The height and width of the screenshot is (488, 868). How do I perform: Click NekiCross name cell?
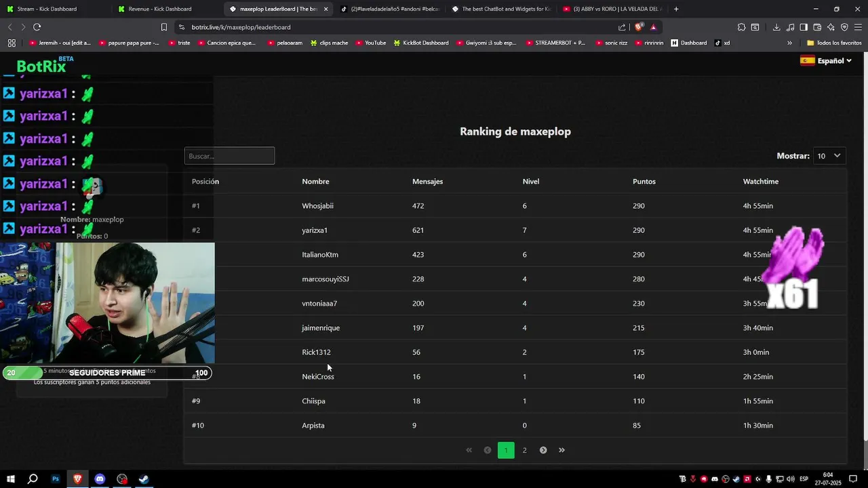[x=318, y=377]
